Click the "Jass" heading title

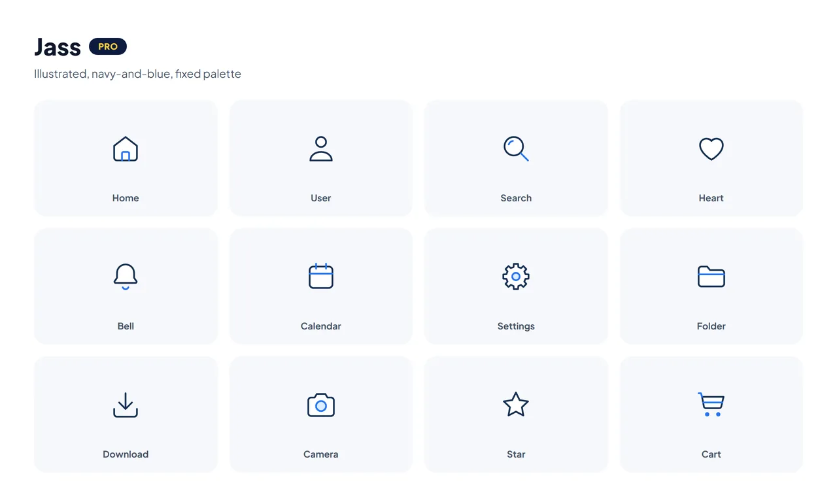coord(58,47)
